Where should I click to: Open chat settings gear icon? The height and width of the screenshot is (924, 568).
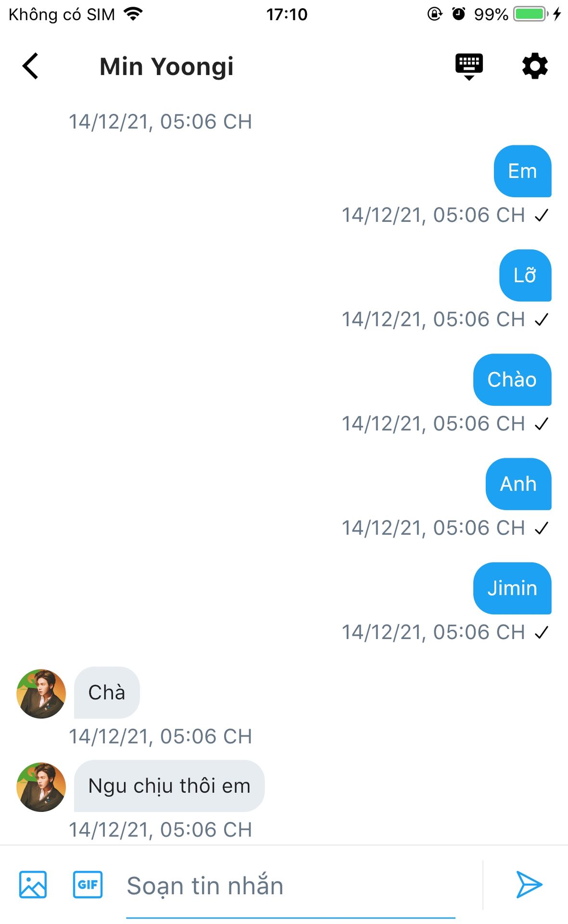[535, 66]
